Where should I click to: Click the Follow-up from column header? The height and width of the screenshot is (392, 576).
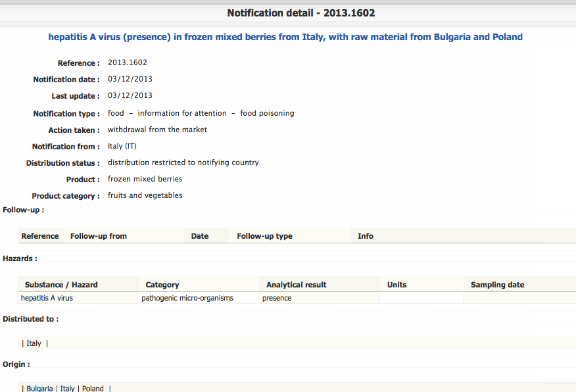click(x=99, y=236)
